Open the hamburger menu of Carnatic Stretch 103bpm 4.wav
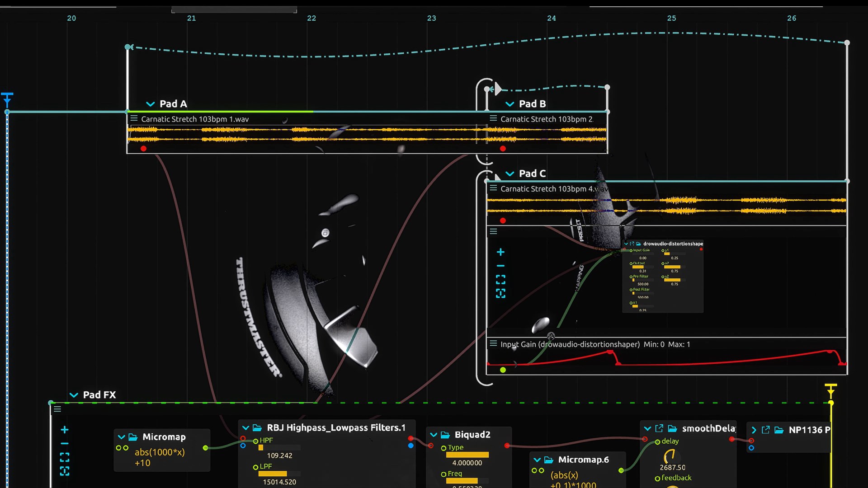 tap(493, 188)
